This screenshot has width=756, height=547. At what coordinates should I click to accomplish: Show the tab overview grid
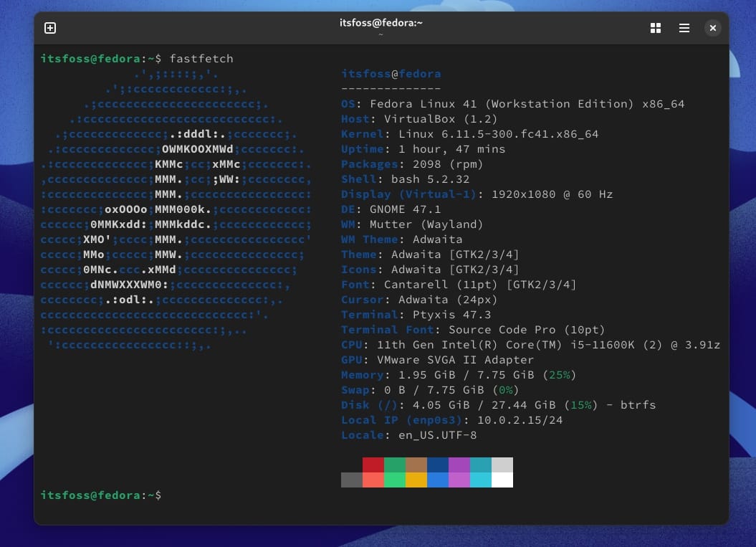(x=655, y=28)
